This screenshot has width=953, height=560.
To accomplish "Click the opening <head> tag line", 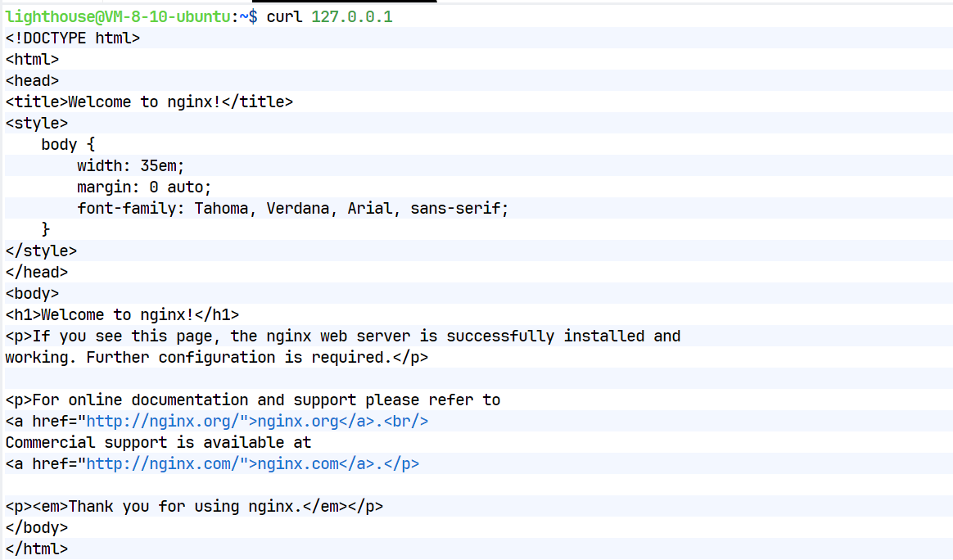I will 32,81.
